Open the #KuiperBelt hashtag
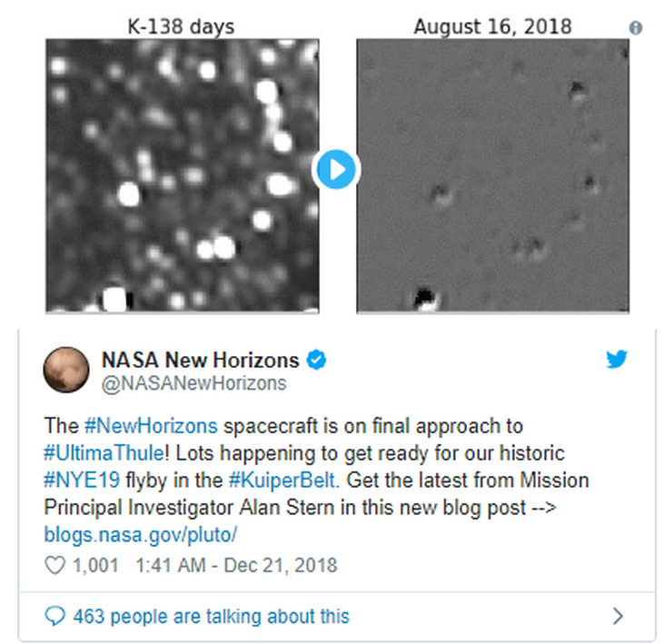Screen dimensions: 663x644 pos(282,481)
